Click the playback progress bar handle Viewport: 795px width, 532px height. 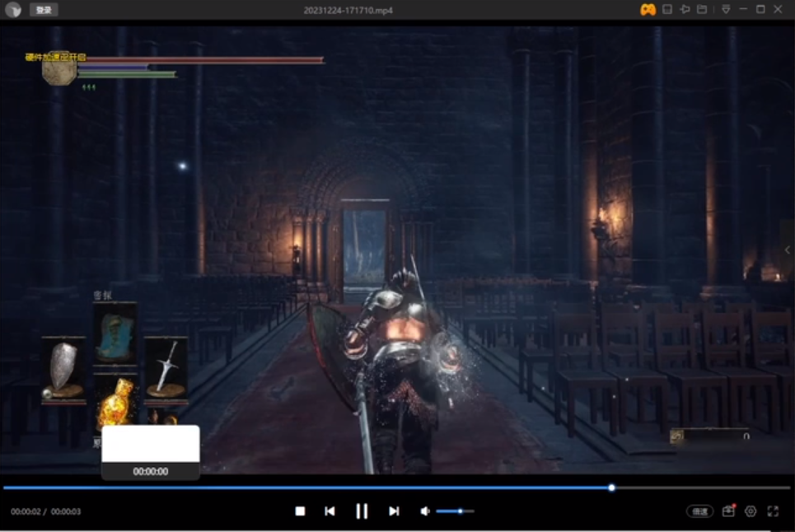tap(612, 488)
